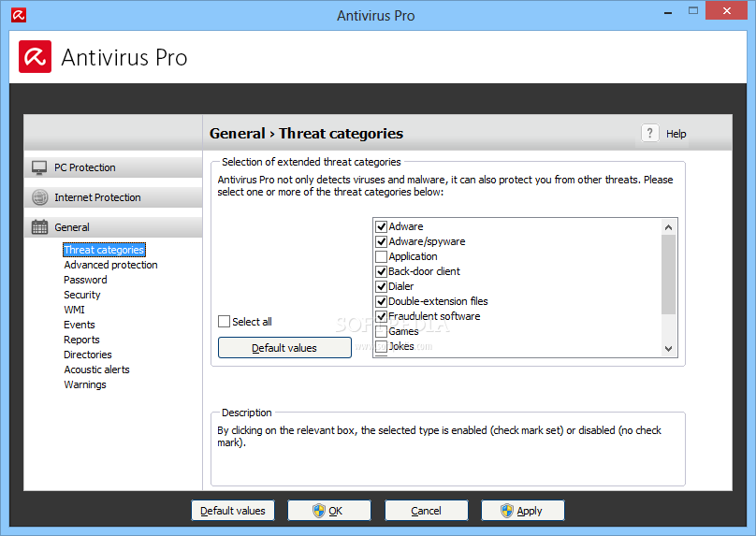
Task: Click the Apply button
Action: pyautogui.click(x=523, y=511)
